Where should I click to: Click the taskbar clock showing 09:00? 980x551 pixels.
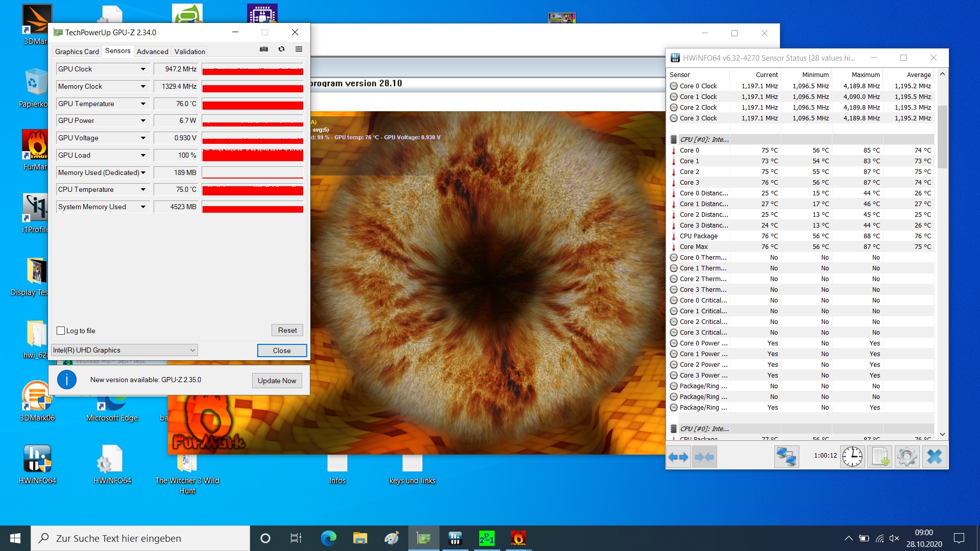[924, 538]
